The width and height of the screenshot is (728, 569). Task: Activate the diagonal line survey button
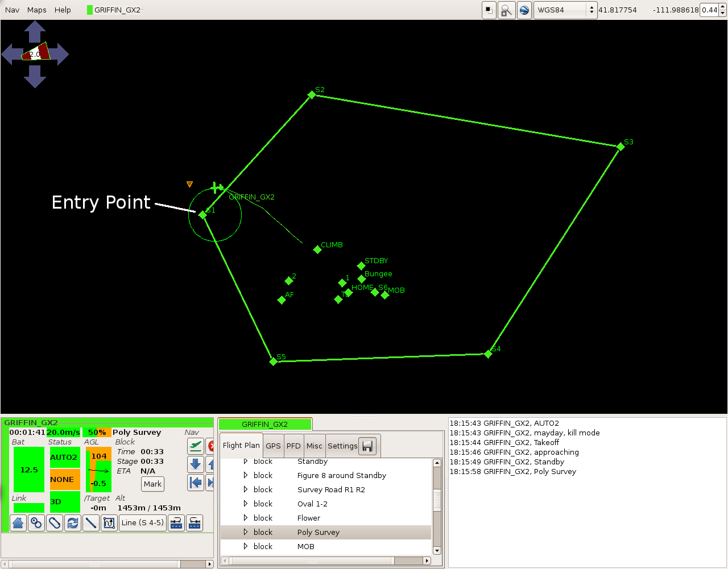(91, 523)
